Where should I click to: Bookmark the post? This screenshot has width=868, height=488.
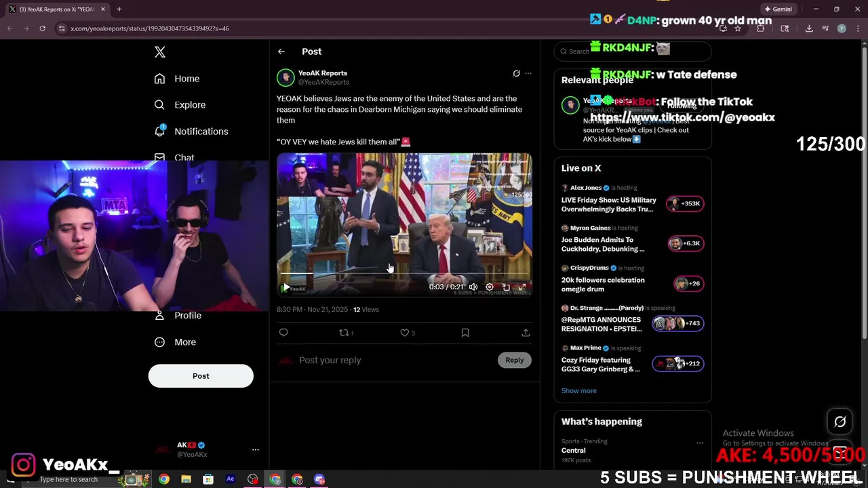click(x=465, y=333)
